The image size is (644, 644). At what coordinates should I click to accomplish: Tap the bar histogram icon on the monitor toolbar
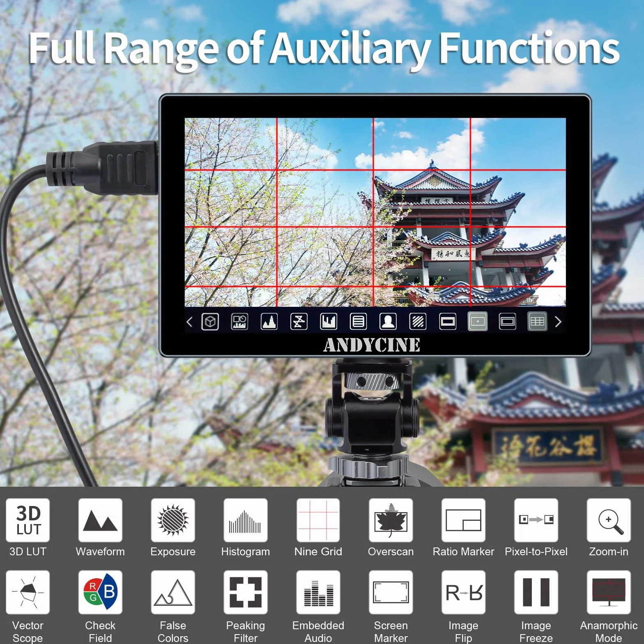click(329, 322)
